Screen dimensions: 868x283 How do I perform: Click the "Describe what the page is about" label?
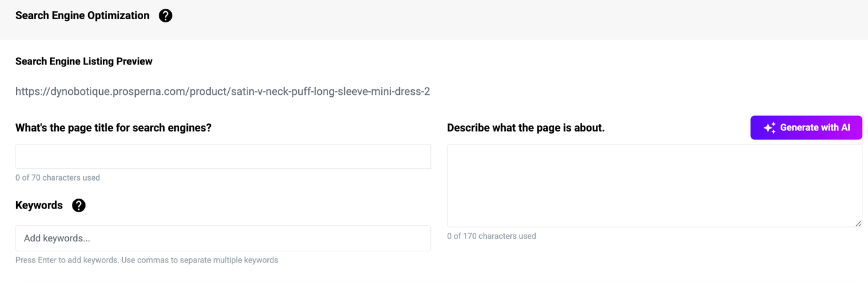point(526,128)
